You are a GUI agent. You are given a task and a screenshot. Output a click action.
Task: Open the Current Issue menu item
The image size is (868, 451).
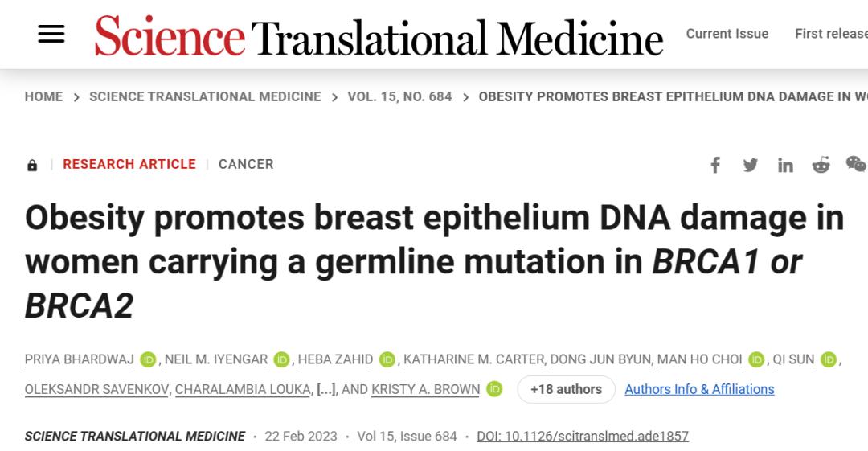coord(727,34)
